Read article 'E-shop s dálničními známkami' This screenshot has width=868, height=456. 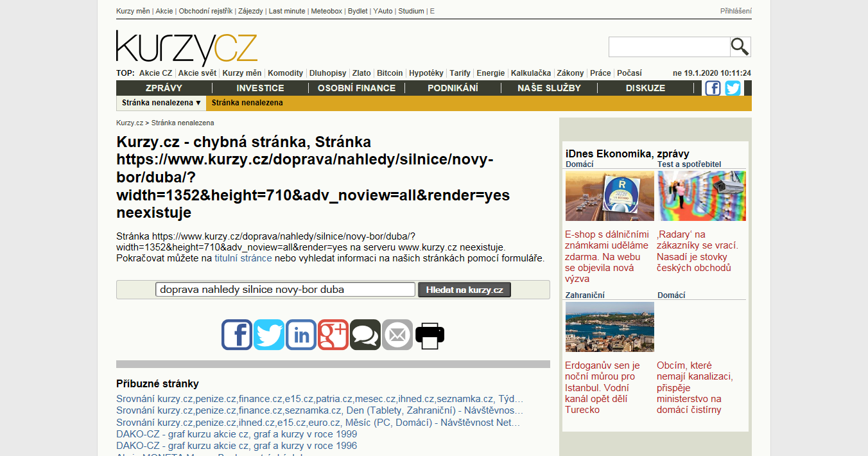tap(607, 256)
